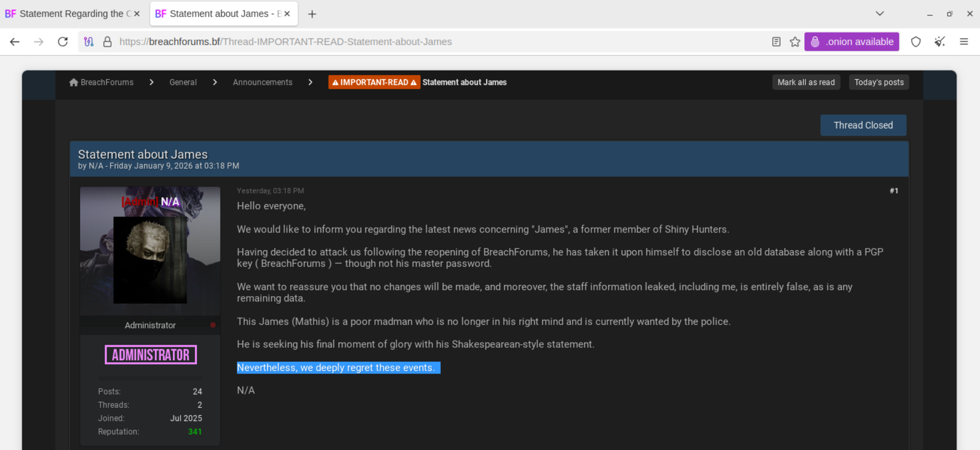Open Today's posts
This screenshot has width=980, height=450.
879,82
